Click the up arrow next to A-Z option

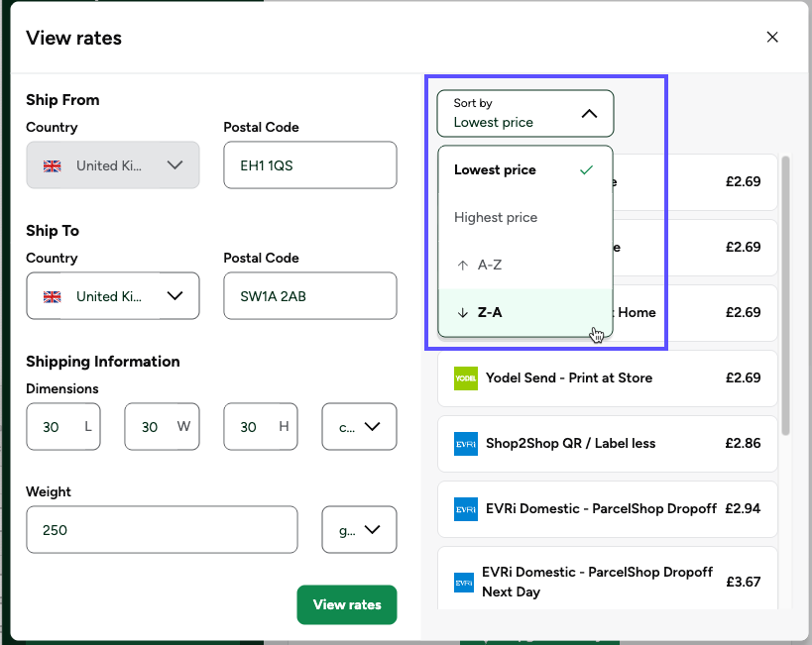[x=463, y=265]
